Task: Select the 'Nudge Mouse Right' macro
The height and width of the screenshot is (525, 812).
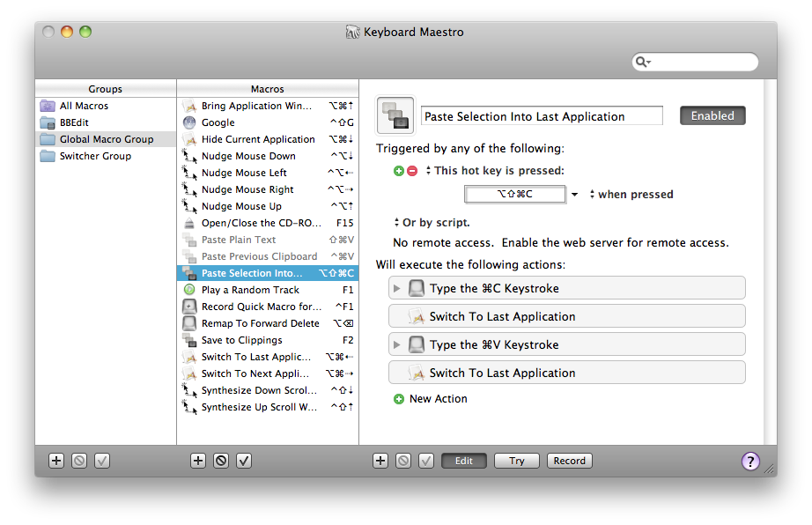Action: (x=268, y=189)
